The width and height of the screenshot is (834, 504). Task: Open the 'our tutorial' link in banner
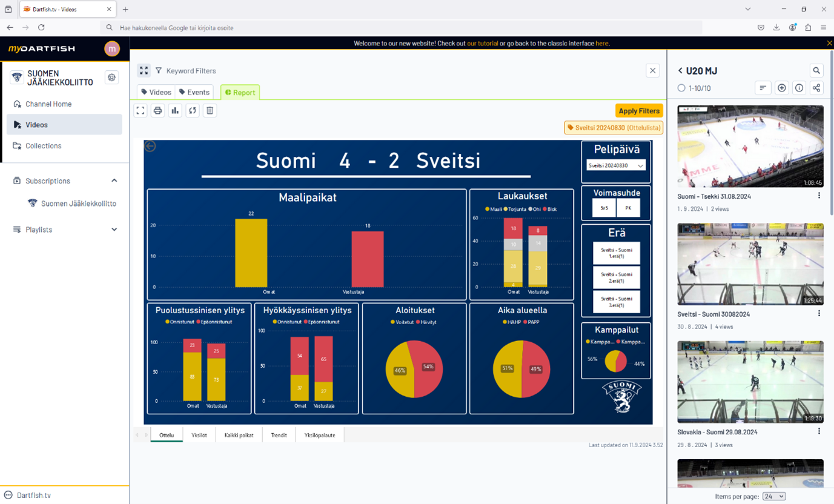[482, 44]
